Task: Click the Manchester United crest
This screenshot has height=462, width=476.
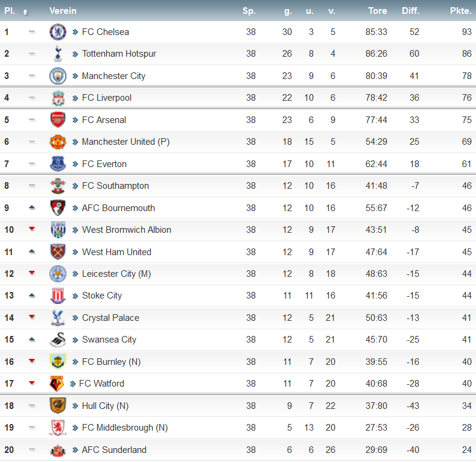Action: [58, 142]
